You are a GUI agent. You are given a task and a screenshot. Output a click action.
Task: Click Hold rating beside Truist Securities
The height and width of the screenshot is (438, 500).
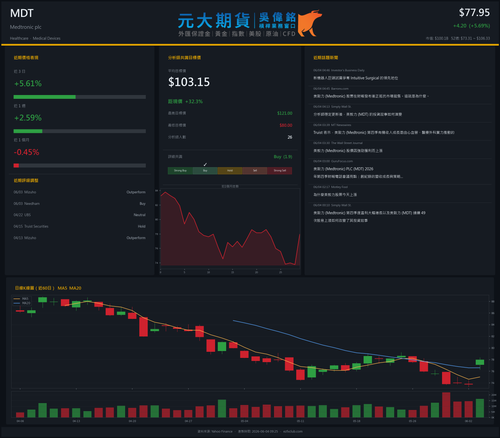pos(142,226)
